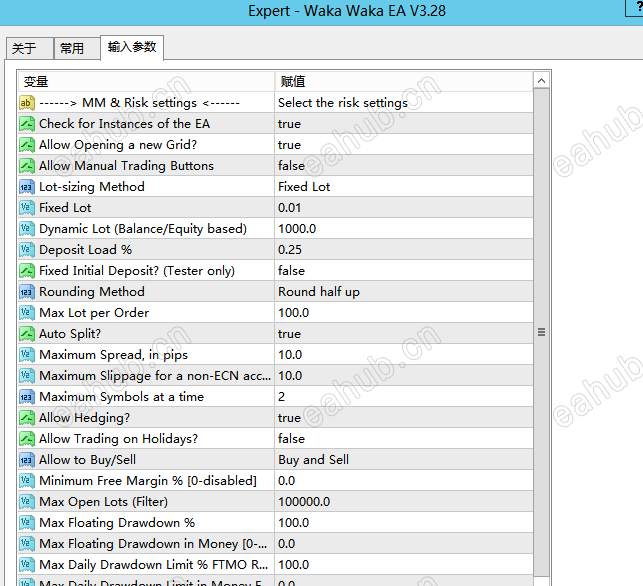Click the double icon of Dynamic Lot row
The image size is (643, 586).
(x=27, y=229)
